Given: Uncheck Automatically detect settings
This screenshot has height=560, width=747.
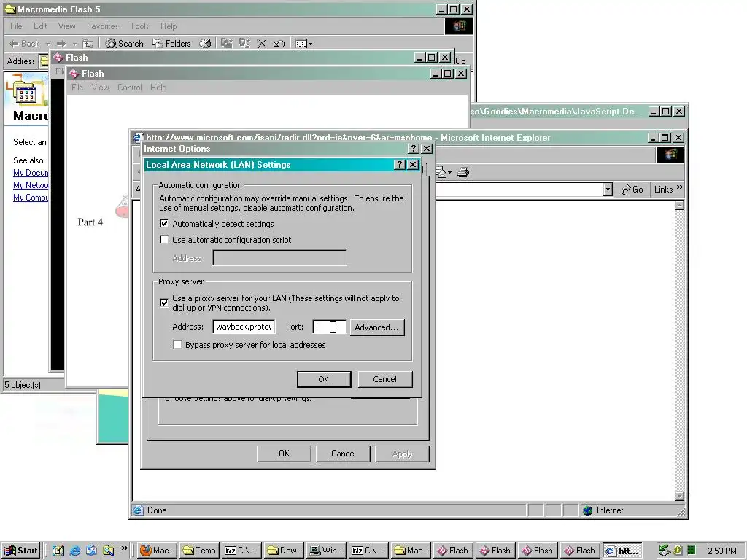Looking at the screenshot, I should (164, 223).
